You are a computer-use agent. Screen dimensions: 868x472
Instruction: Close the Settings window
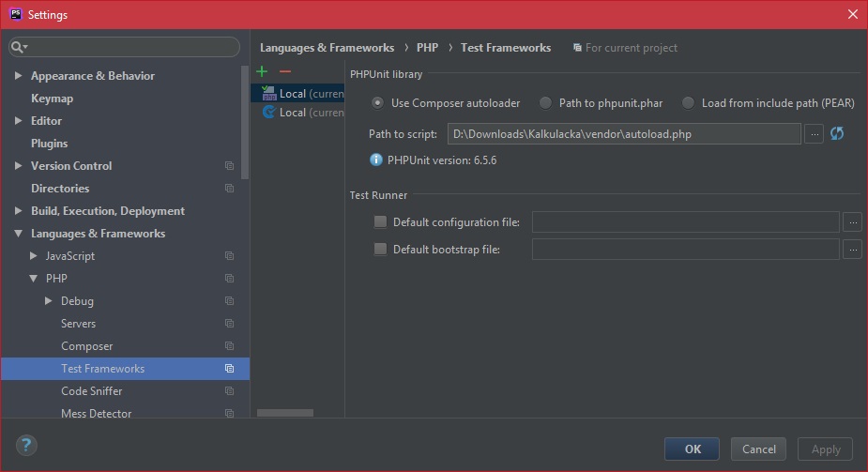tap(852, 14)
